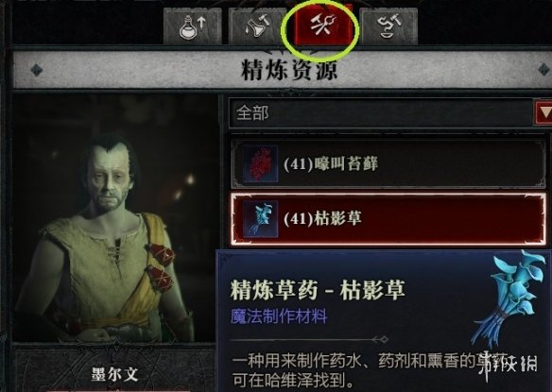Image resolution: width=552 pixels, height=392 pixels.
Task: Click the left diamond ornament in header
Action: [37, 70]
